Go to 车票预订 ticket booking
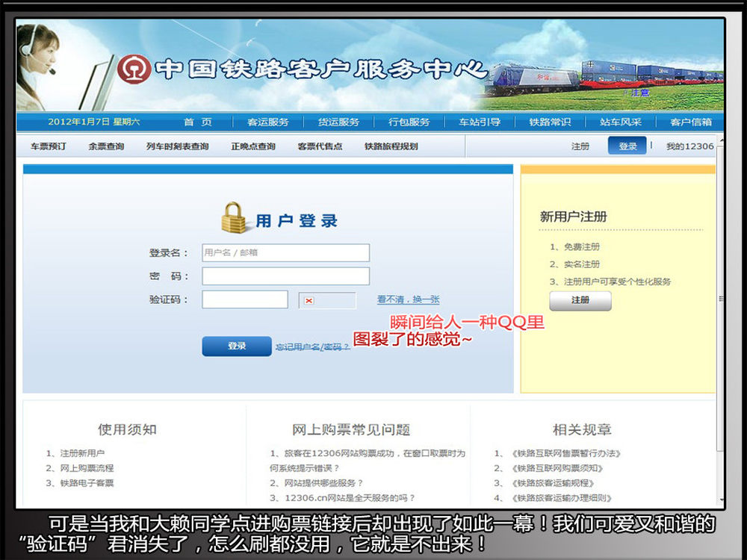Viewport: 747px width, 560px height. 48,146
